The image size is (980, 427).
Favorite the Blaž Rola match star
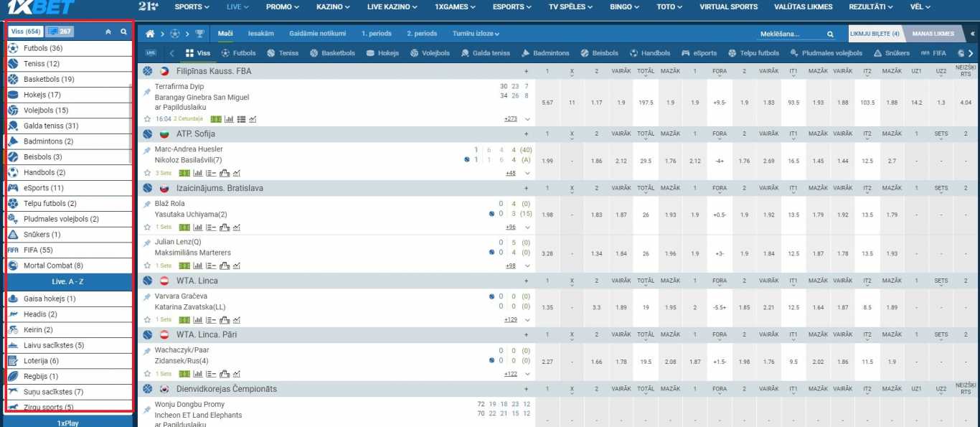pyautogui.click(x=148, y=227)
